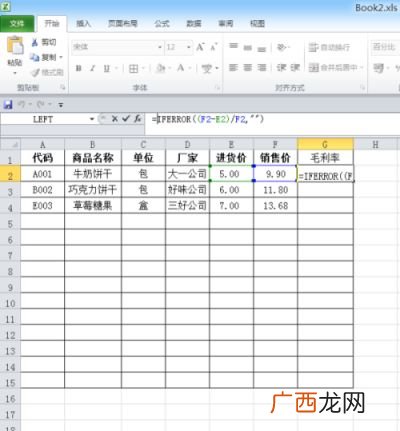400x431 pixels.
Task: Open the font size dropdown arrow
Action: [x=189, y=47]
